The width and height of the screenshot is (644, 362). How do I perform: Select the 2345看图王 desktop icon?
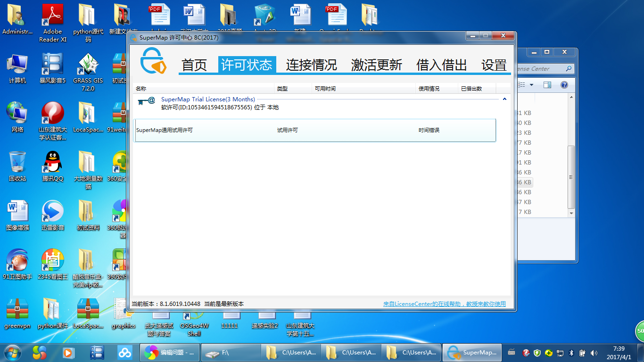click(53, 264)
